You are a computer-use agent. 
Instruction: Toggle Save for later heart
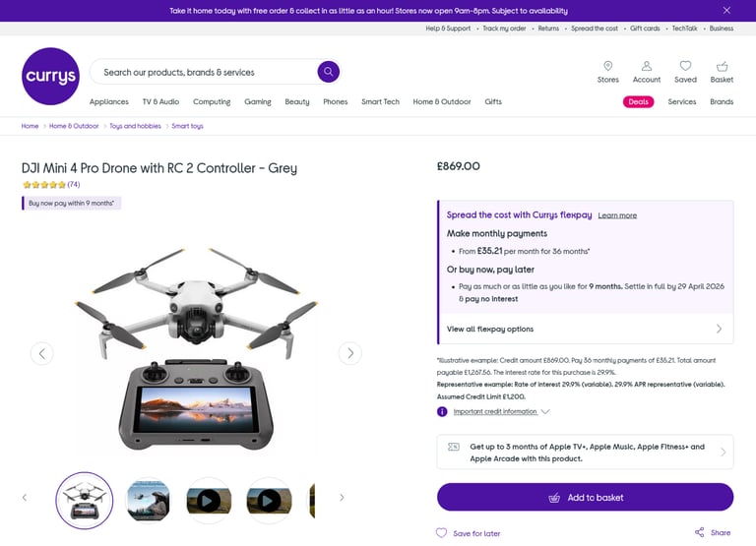(x=441, y=532)
